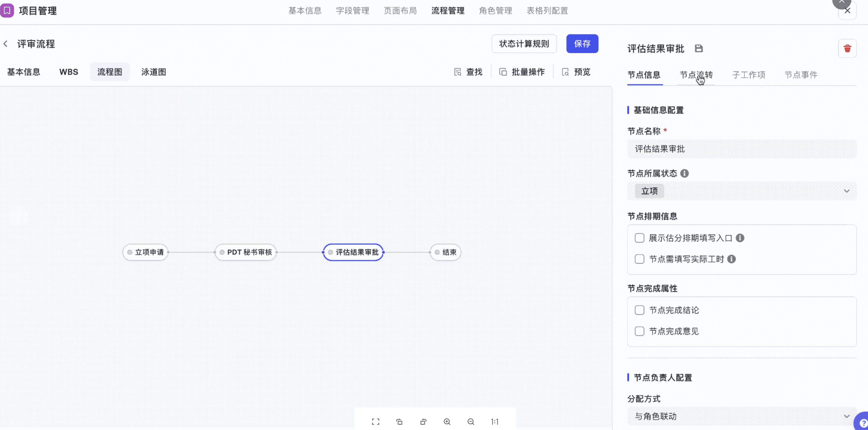Zoom in on the flowchart canvas
Image resolution: width=868 pixels, height=430 pixels.
point(447,422)
